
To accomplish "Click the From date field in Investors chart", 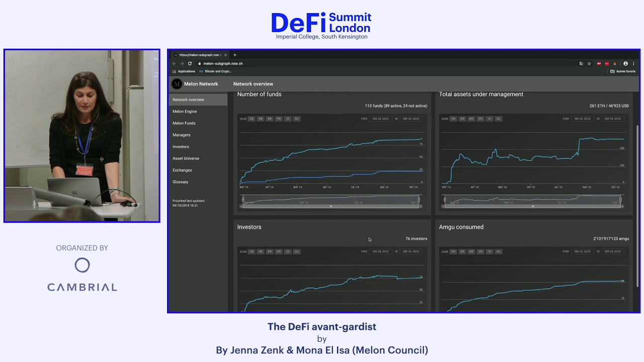I will click(380, 251).
